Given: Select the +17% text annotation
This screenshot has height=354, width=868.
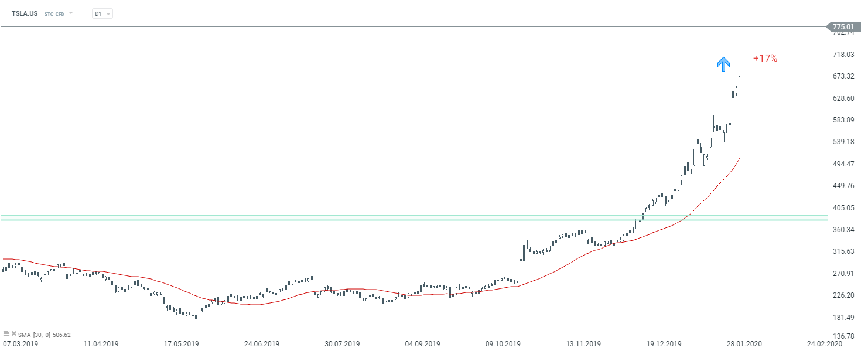Looking at the screenshot, I should pos(765,59).
